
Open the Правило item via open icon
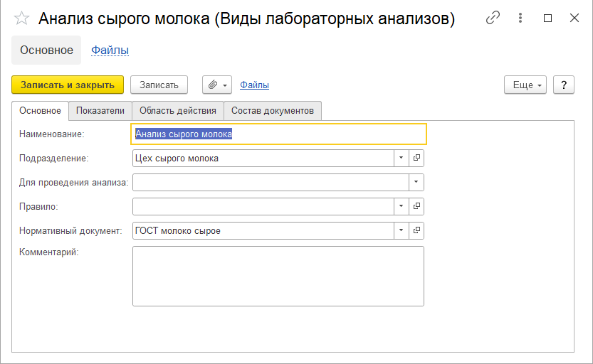(x=417, y=206)
